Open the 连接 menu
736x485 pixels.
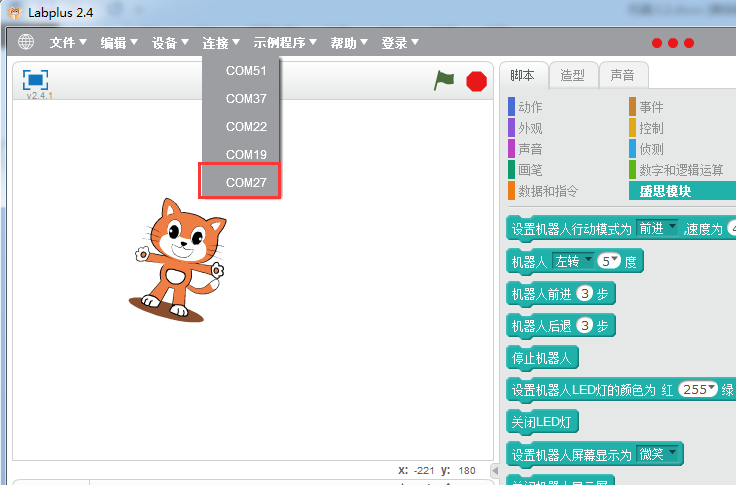pos(221,43)
